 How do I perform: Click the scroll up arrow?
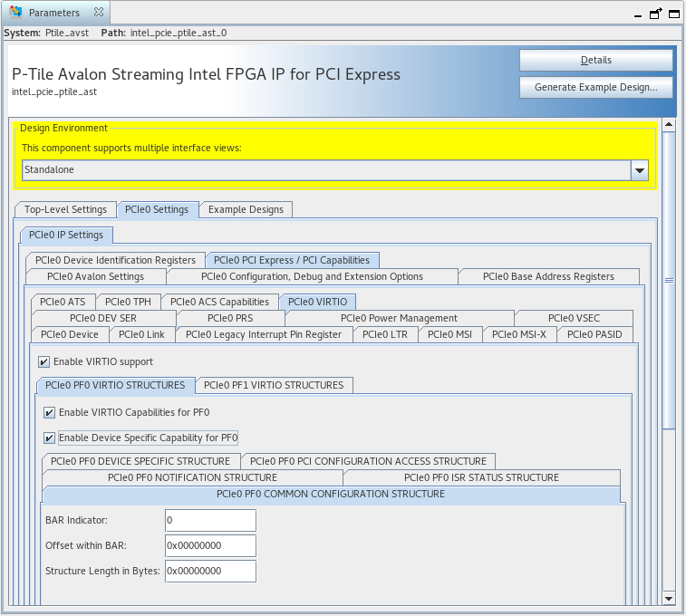coord(669,125)
